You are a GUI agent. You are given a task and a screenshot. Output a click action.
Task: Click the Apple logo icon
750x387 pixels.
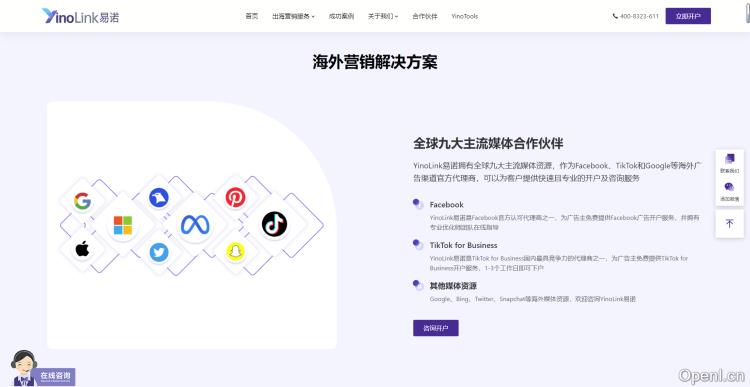[82, 249]
